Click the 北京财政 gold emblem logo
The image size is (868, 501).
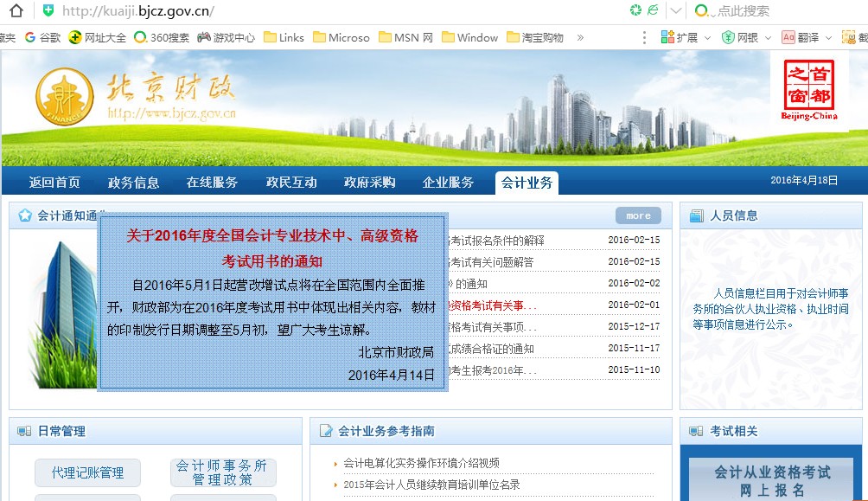(65, 96)
